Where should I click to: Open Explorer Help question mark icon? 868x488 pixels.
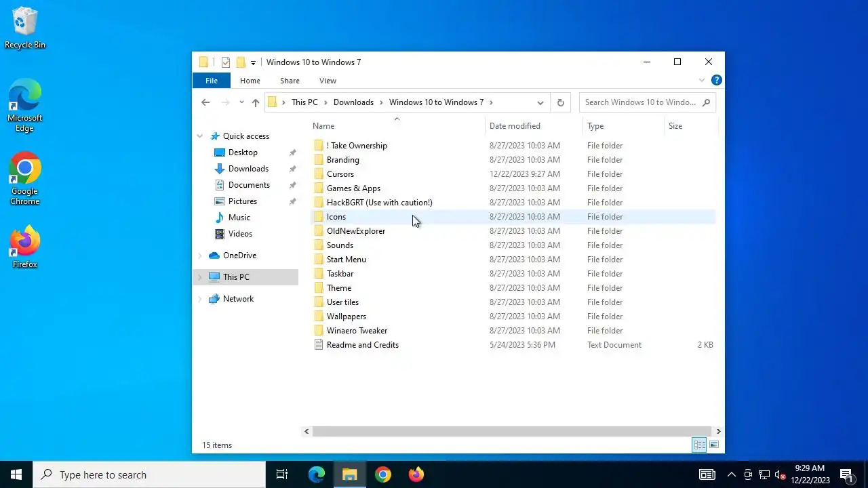tap(716, 80)
